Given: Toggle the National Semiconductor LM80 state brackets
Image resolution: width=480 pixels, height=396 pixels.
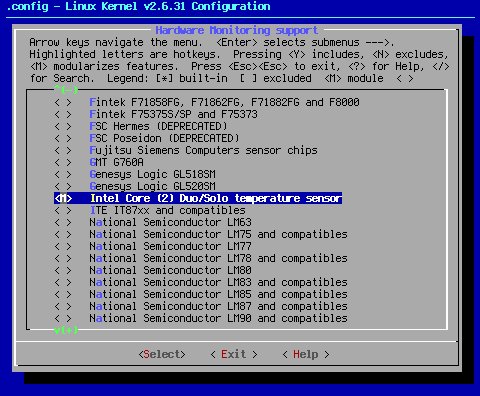Looking at the screenshot, I should click(x=63, y=270).
